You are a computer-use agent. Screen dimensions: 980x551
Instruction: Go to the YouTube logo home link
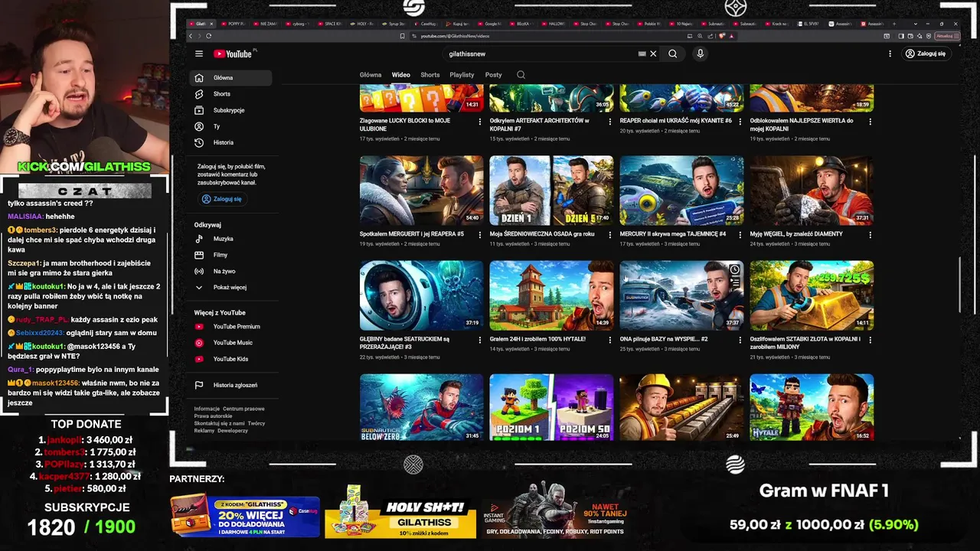coord(233,54)
